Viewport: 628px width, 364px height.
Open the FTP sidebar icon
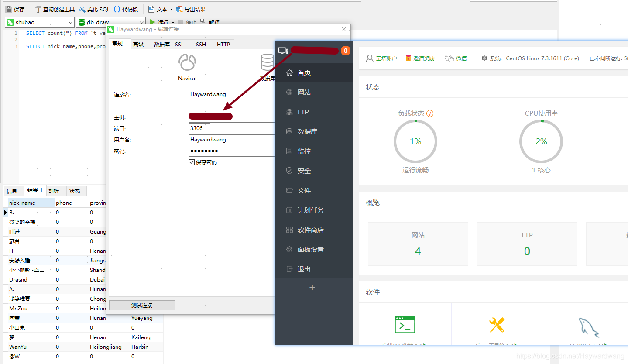click(289, 112)
